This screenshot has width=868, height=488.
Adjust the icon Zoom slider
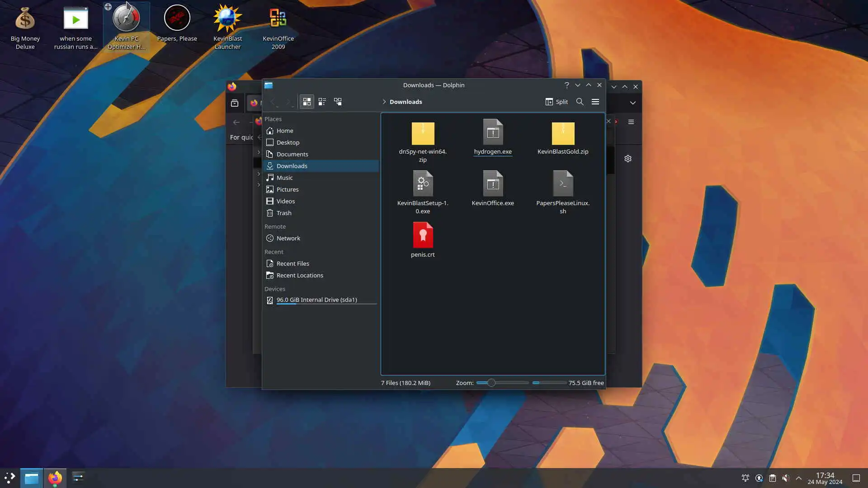[491, 383]
